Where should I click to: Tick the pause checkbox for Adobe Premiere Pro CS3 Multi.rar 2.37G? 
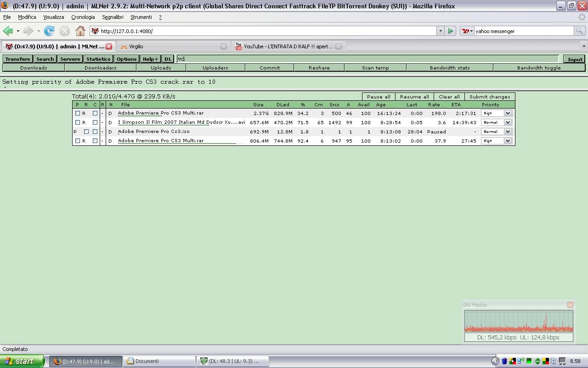coord(77,113)
